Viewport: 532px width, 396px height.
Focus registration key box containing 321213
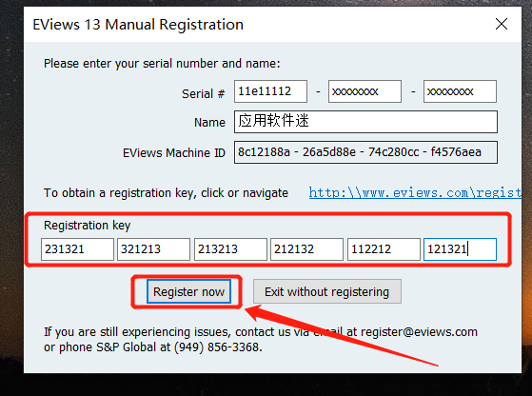pyautogui.click(x=153, y=249)
